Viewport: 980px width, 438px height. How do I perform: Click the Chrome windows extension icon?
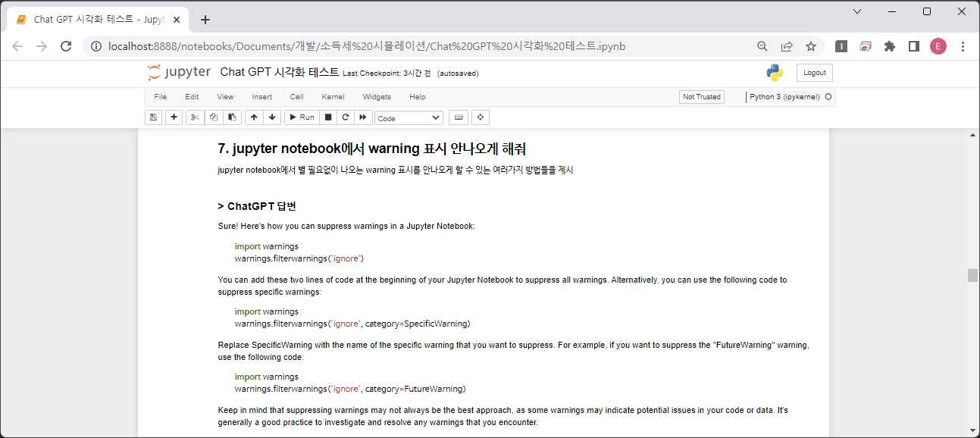pyautogui.click(x=866, y=46)
